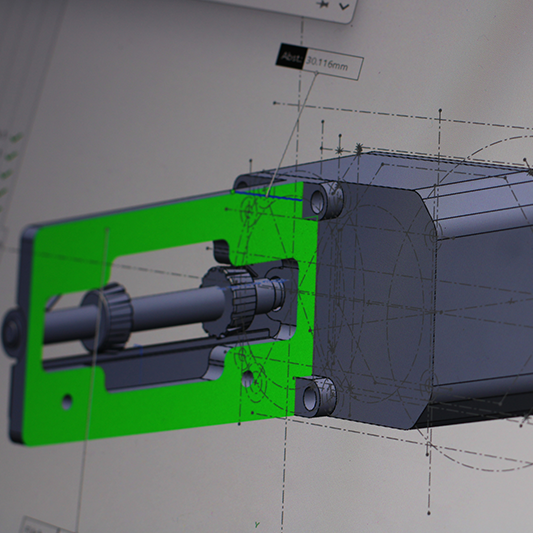The width and height of the screenshot is (533, 533).
Task: Pick the small hole in the plate's lower-left corner
Action: (x=67, y=401)
